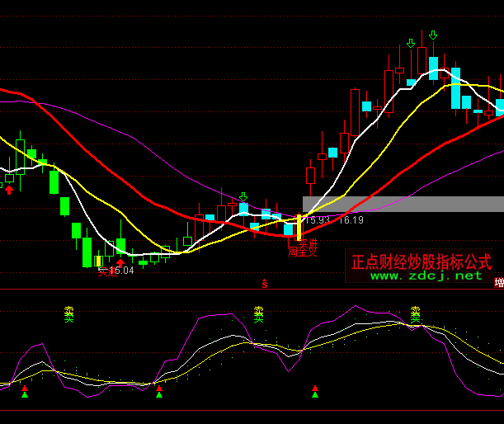Click the rightmost red-green triangle signal in the indicator panel
This screenshot has width=504, height=424.
click(315, 392)
